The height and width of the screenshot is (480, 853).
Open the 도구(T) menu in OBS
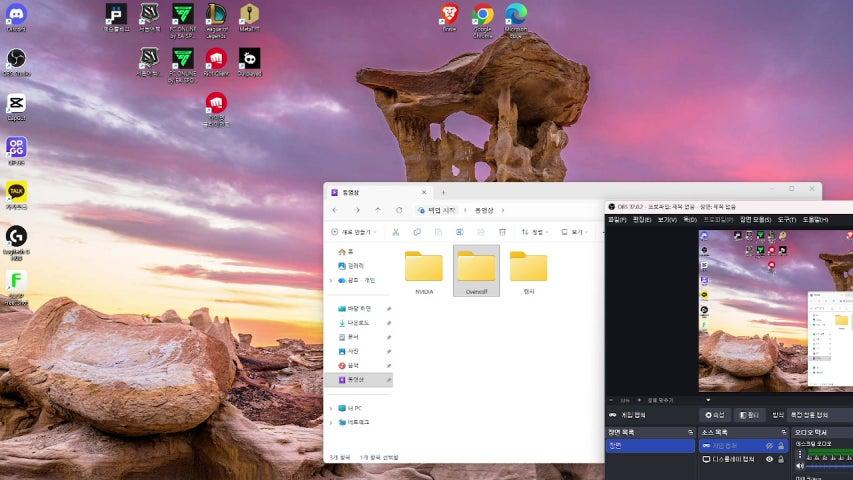[x=787, y=219]
